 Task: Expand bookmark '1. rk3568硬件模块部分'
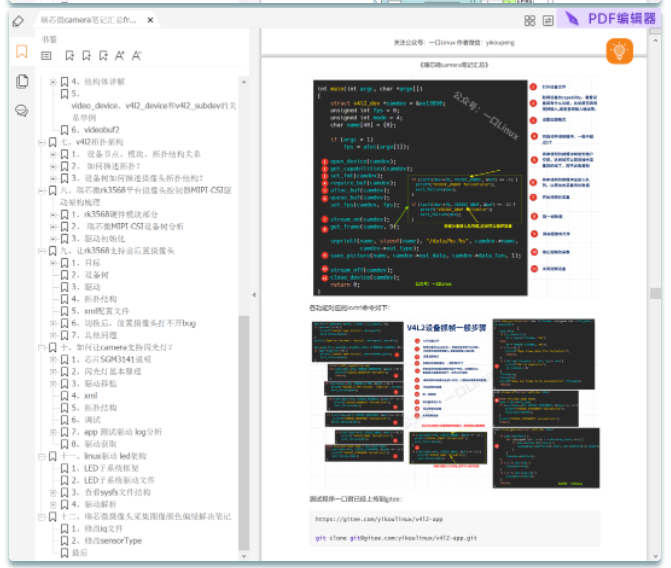(53, 214)
